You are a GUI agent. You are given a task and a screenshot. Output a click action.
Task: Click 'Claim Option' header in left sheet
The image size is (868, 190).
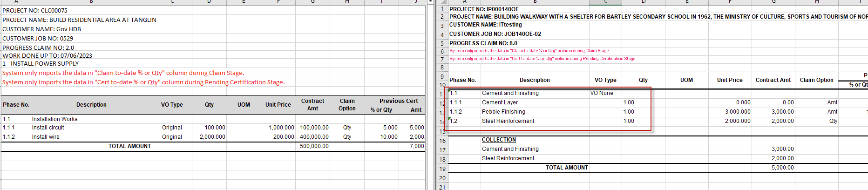coord(347,104)
